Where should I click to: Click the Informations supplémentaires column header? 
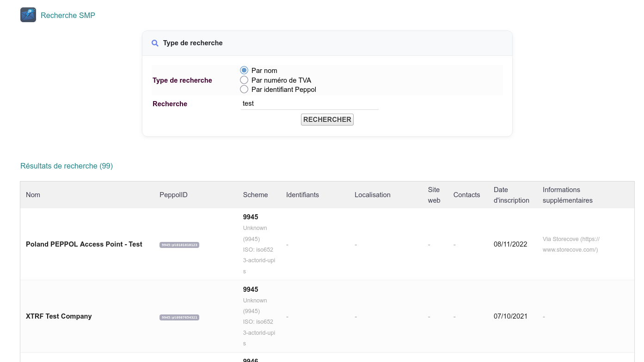pyautogui.click(x=567, y=195)
